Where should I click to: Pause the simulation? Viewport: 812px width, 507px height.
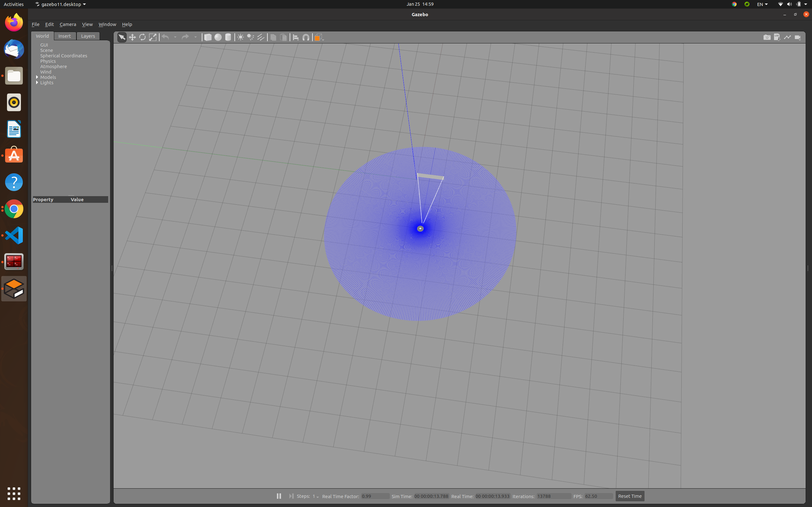click(x=279, y=496)
